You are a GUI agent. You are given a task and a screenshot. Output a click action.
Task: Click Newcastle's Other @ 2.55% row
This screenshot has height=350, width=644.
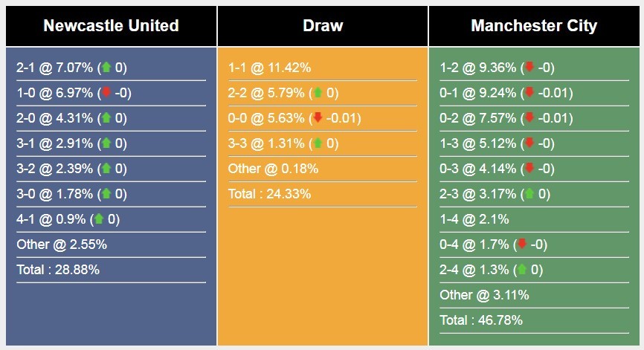tap(61, 244)
